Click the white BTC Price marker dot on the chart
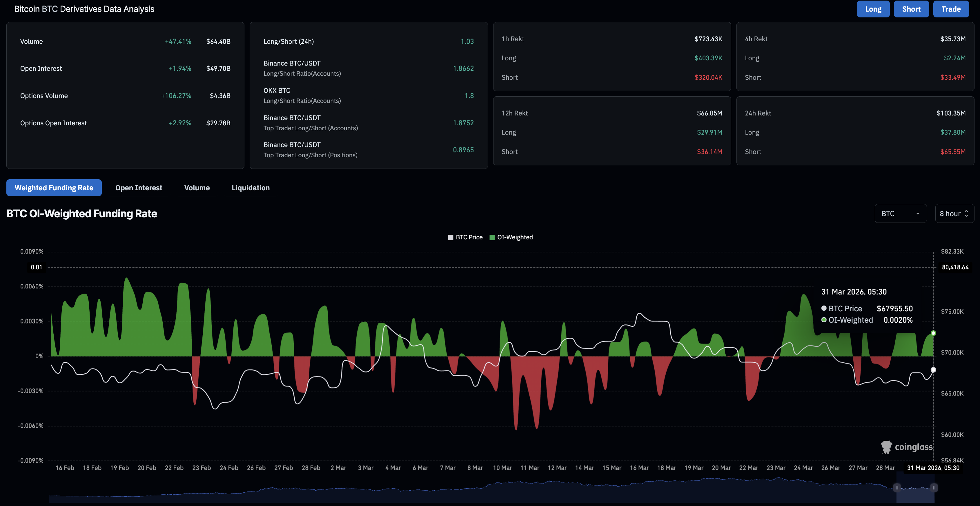This screenshot has width=980, height=506. 933,370
